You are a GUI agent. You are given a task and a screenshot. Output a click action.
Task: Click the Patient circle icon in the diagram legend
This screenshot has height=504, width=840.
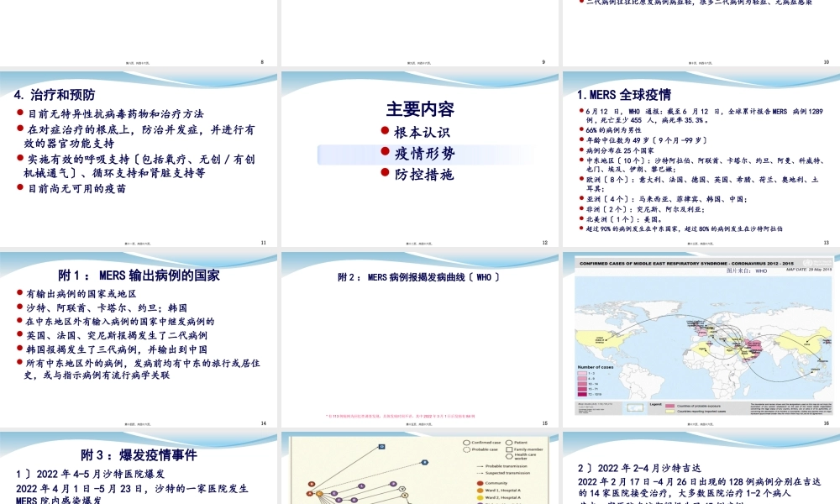tap(509, 443)
